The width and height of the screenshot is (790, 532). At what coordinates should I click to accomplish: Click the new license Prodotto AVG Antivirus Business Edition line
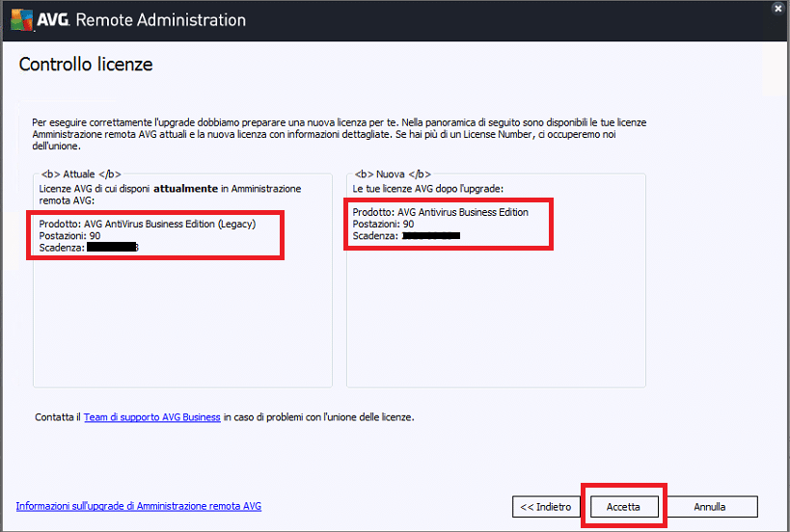441,212
